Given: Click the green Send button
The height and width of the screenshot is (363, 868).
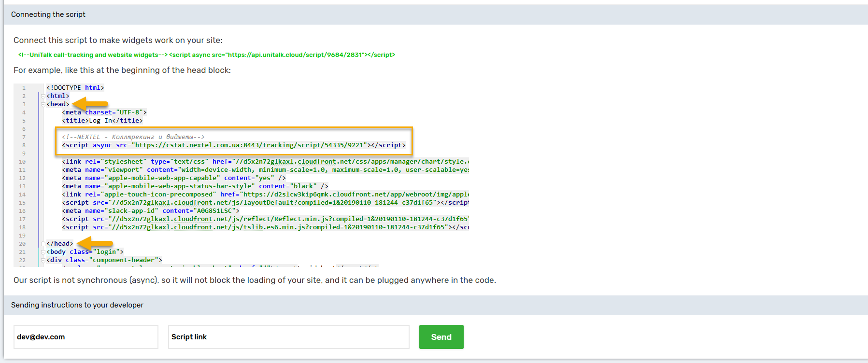Looking at the screenshot, I should [441, 337].
